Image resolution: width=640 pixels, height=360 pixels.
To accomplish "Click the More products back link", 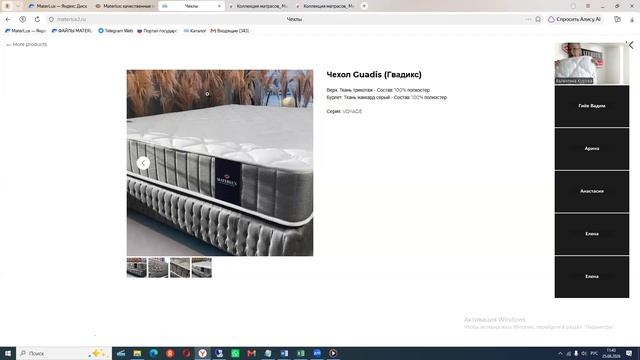I will tap(27, 44).
